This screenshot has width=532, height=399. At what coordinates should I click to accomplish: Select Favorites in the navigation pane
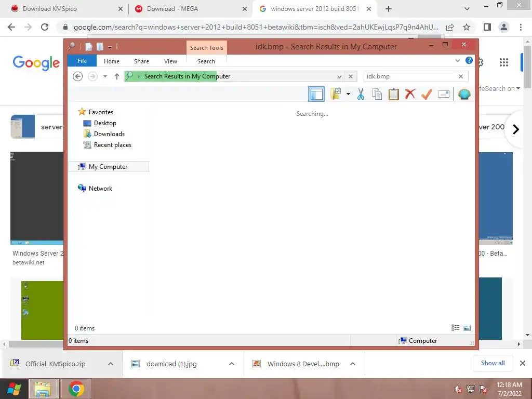[x=101, y=112]
